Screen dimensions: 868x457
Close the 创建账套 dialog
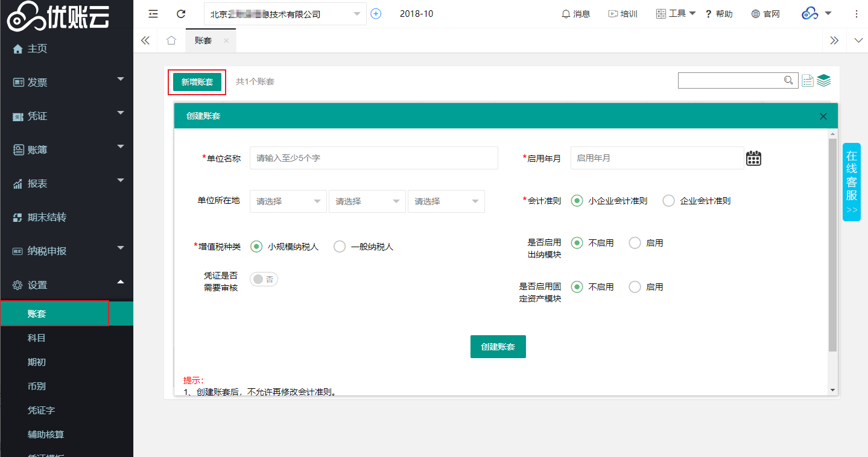823,116
